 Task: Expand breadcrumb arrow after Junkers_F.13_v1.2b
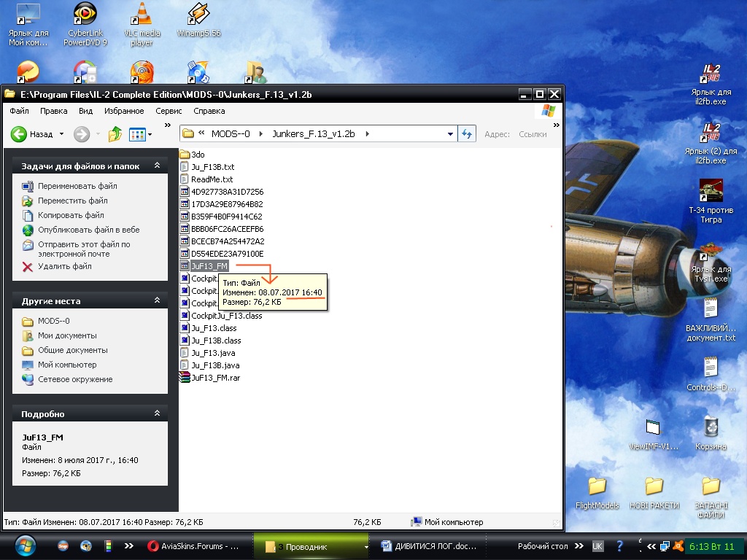click(x=368, y=134)
